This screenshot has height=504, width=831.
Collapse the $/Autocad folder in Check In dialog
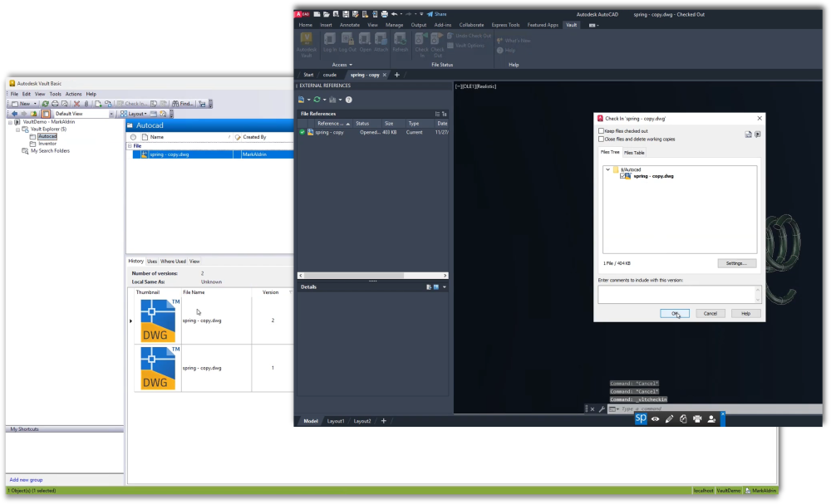click(608, 169)
